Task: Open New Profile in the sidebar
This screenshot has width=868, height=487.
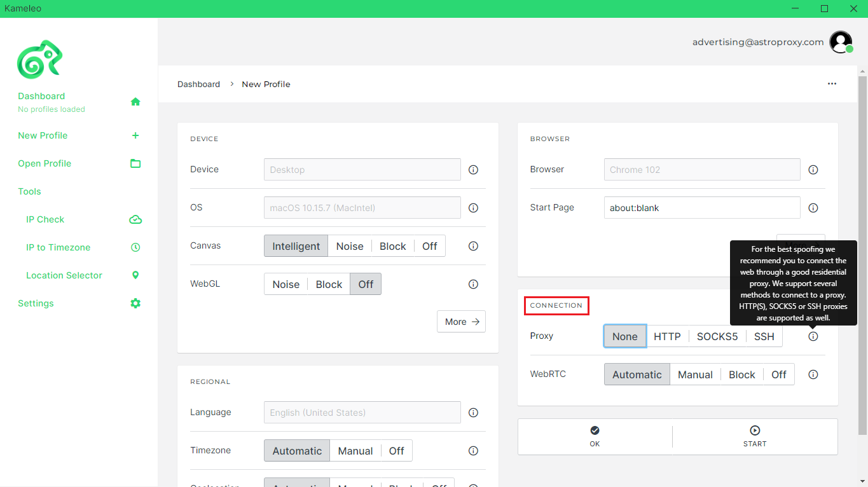Action: [x=43, y=135]
